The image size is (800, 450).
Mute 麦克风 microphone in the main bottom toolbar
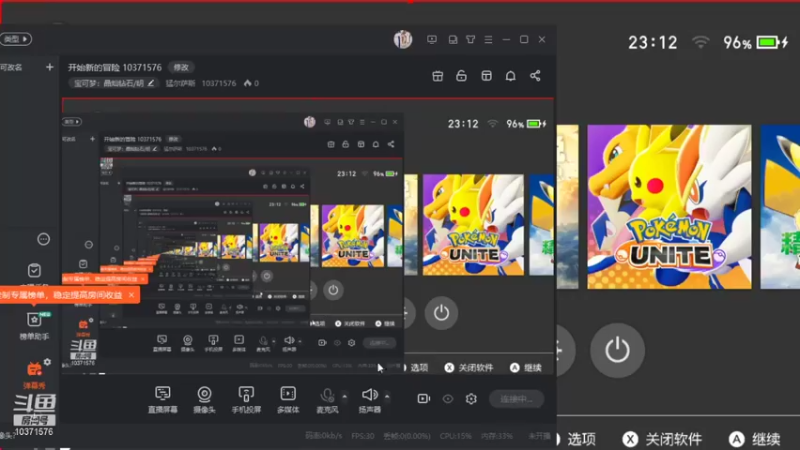pos(327,399)
